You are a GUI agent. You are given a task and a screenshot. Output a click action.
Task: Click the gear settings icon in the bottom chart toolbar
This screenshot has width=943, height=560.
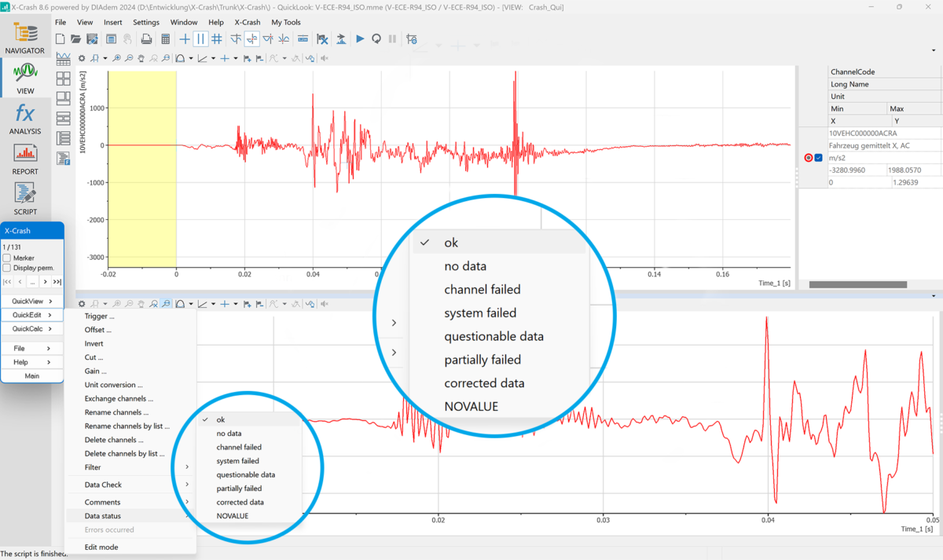(x=83, y=303)
